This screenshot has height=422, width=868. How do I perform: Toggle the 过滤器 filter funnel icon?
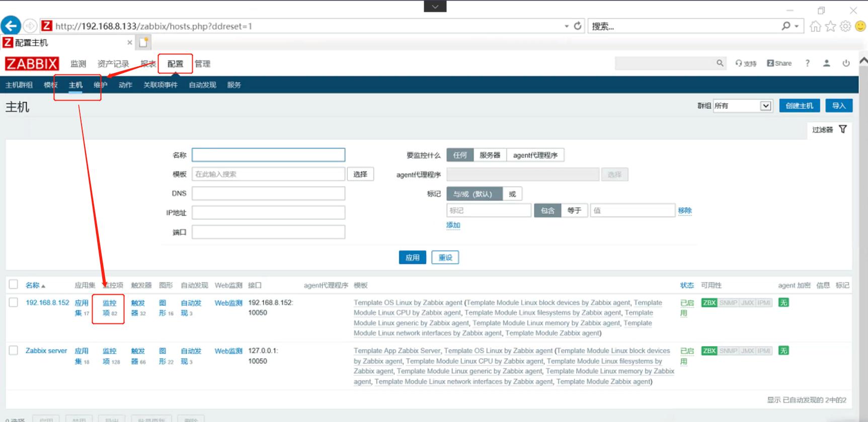coord(843,129)
